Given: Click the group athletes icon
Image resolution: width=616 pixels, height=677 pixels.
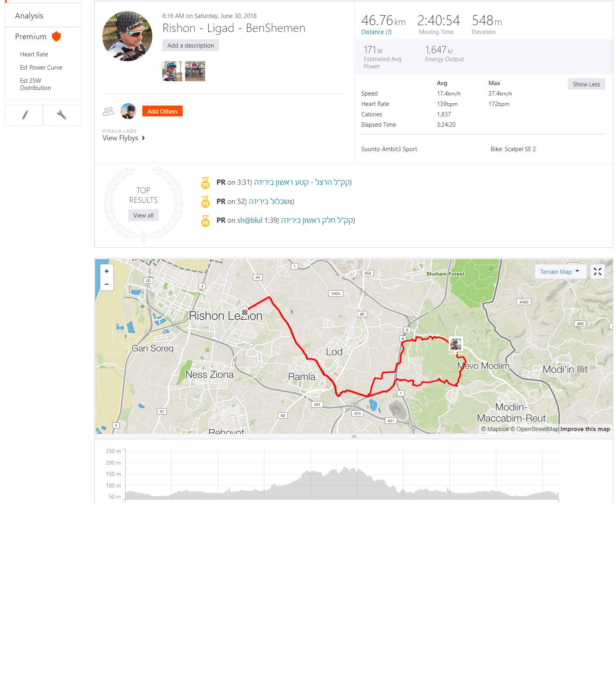Looking at the screenshot, I should pyautogui.click(x=108, y=111).
